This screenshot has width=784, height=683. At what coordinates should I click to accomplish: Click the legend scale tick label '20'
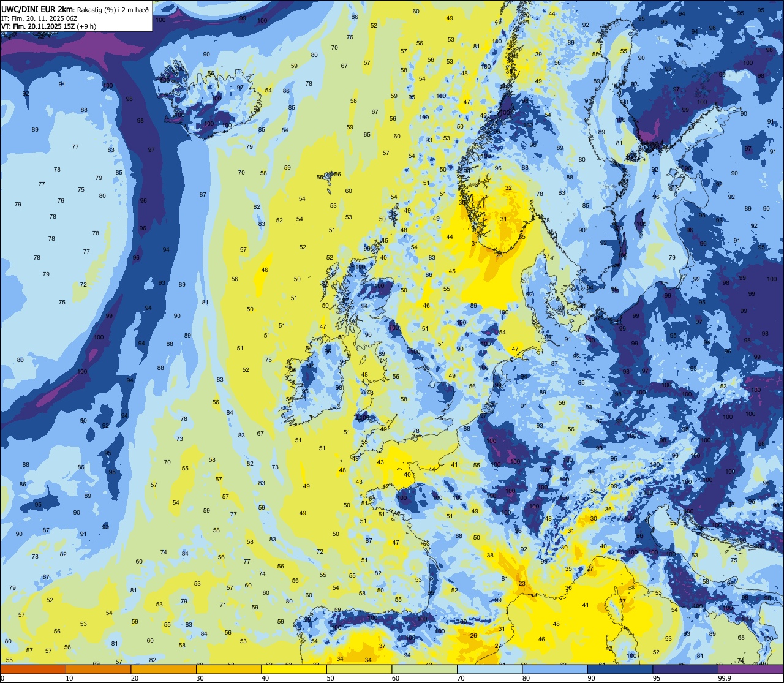coord(135,678)
